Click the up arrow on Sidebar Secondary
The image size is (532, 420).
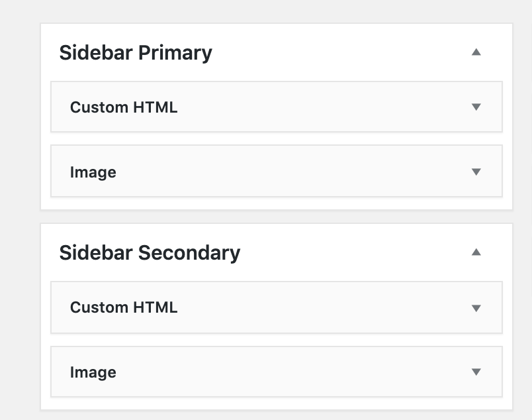475,252
